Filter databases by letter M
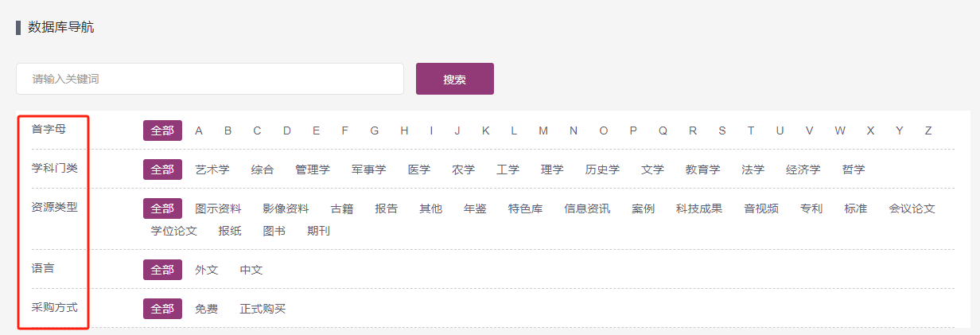The image size is (980, 335). (x=542, y=130)
